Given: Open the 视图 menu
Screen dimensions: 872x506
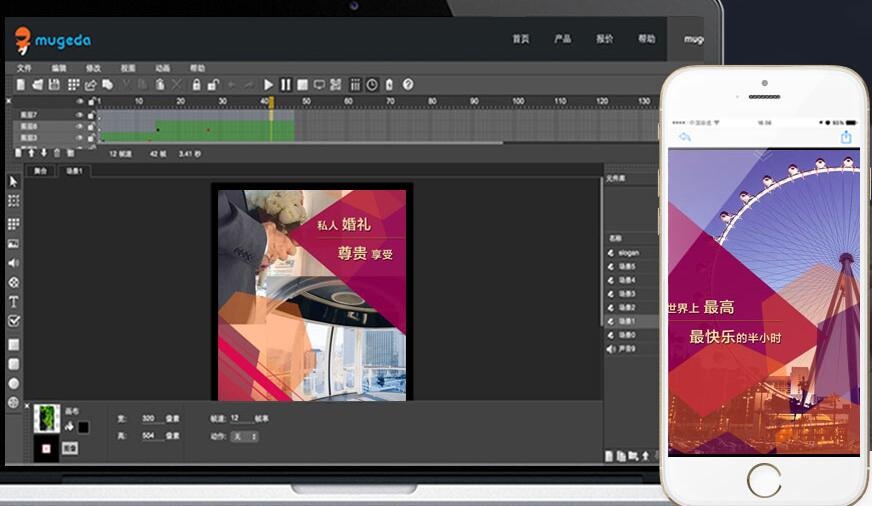Looking at the screenshot, I should pyautogui.click(x=128, y=68).
